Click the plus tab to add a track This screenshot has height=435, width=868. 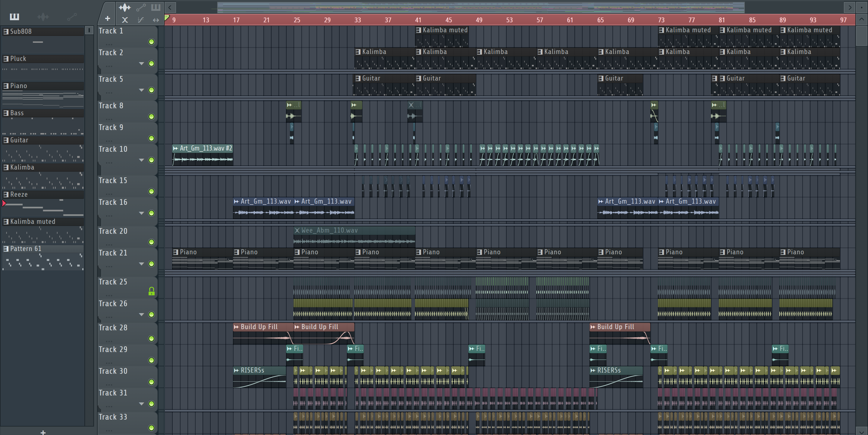coord(108,18)
